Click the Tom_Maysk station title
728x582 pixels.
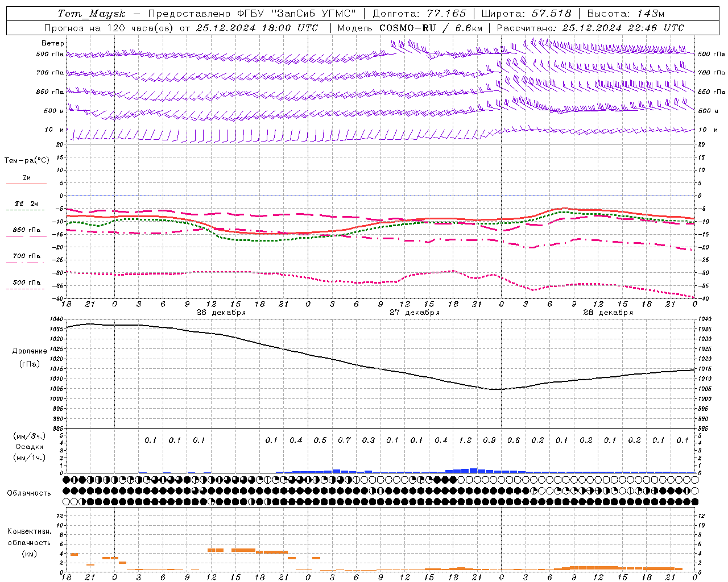point(91,14)
